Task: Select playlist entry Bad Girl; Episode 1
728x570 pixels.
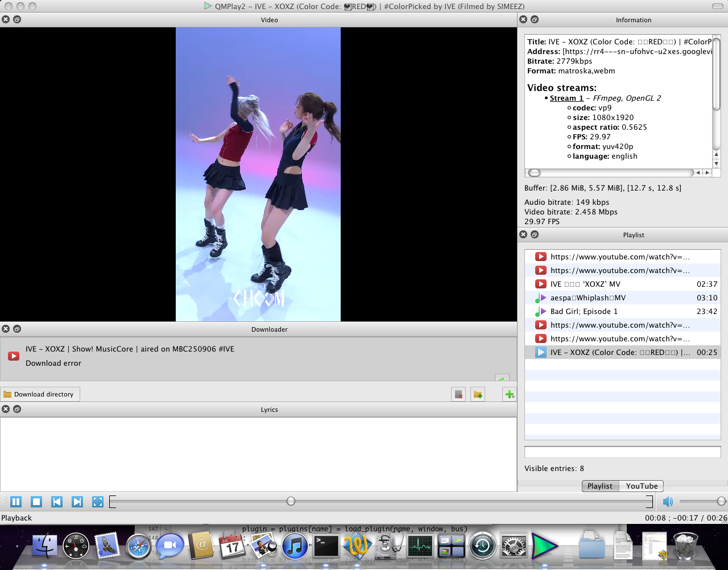Action: point(622,311)
